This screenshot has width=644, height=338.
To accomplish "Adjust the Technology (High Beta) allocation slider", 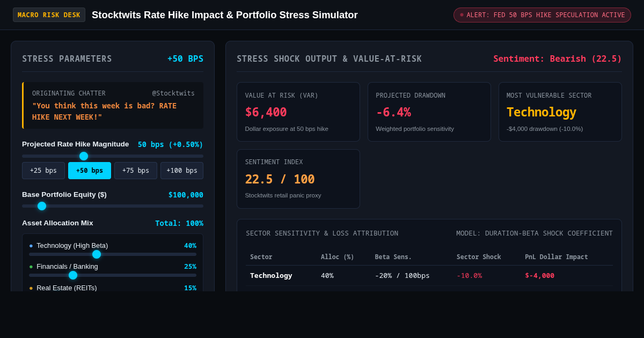I will pos(113,254).
